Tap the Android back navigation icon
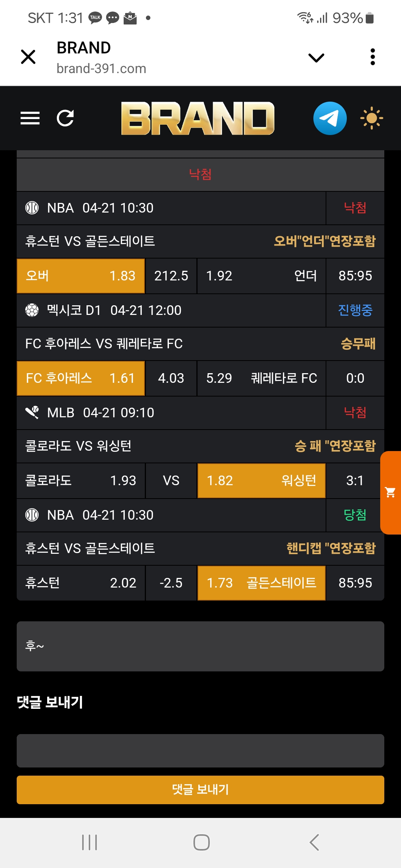 314,842
